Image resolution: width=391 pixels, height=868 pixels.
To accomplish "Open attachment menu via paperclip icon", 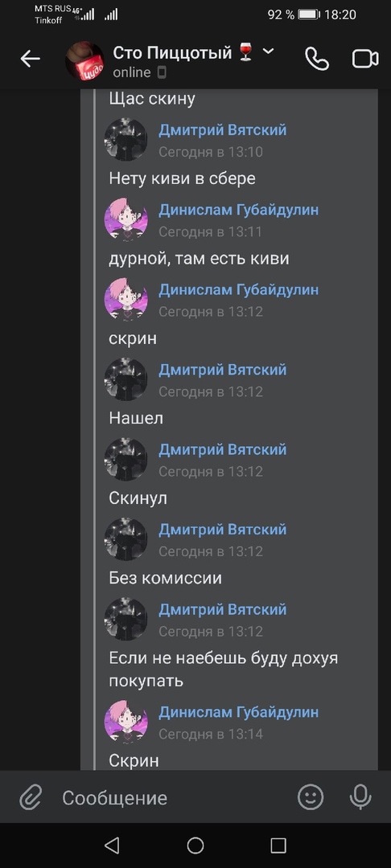I will pyautogui.click(x=31, y=798).
